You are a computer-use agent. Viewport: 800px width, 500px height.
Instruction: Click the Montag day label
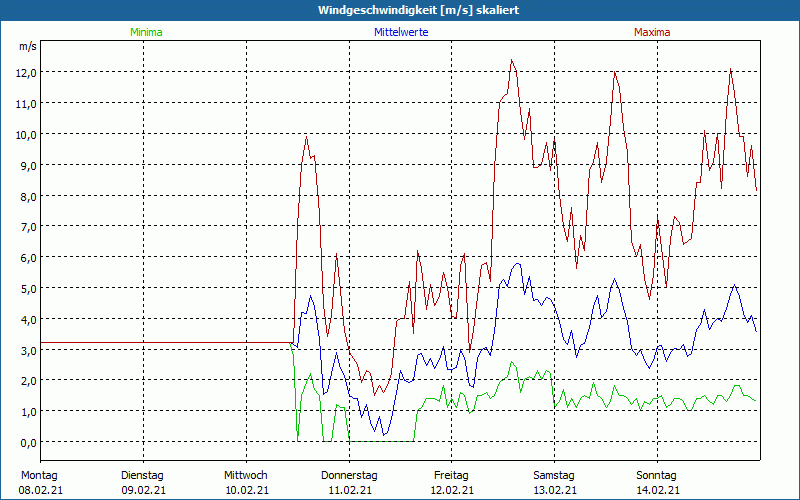pyautogui.click(x=39, y=476)
